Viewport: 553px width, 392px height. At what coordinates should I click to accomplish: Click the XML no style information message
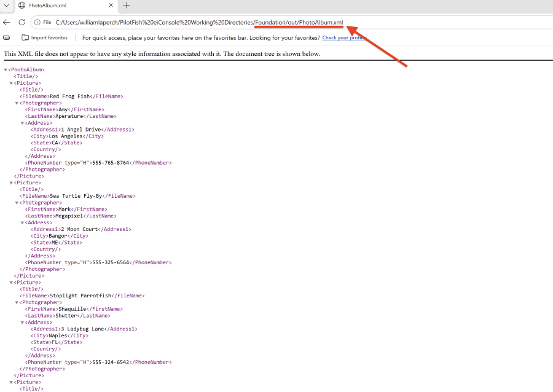pyautogui.click(x=162, y=54)
